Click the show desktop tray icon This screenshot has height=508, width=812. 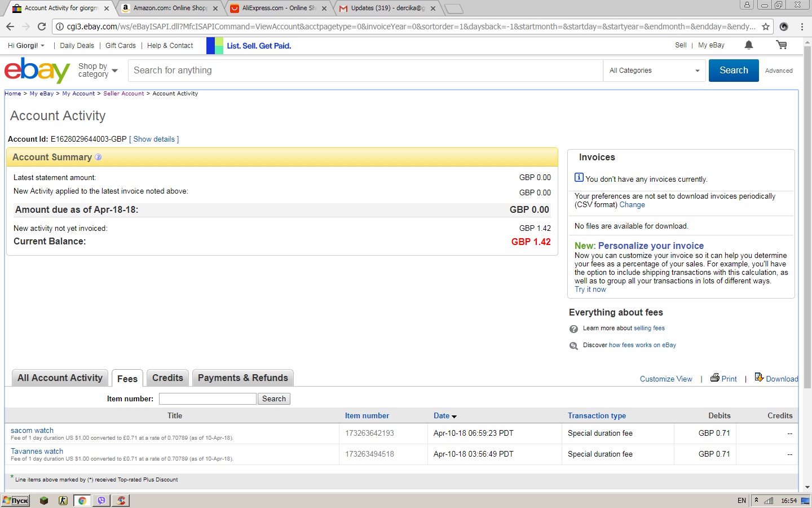805,501
